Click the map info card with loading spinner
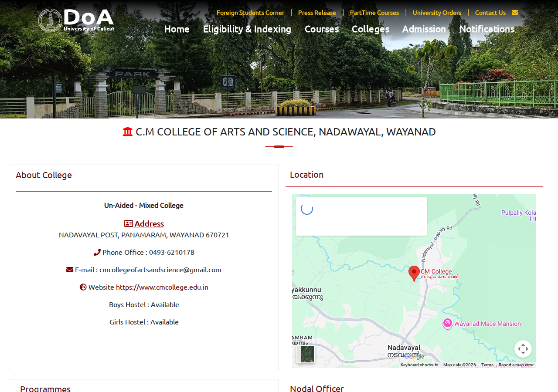This screenshot has height=392, width=558. [361, 216]
